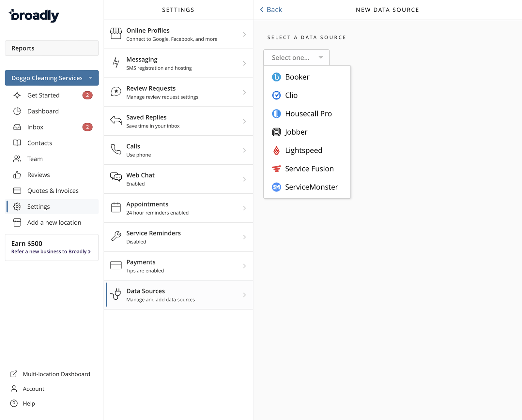Click the Get Started star icon
The width and height of the screenshot is (522, 420).
tap(17, 95)
